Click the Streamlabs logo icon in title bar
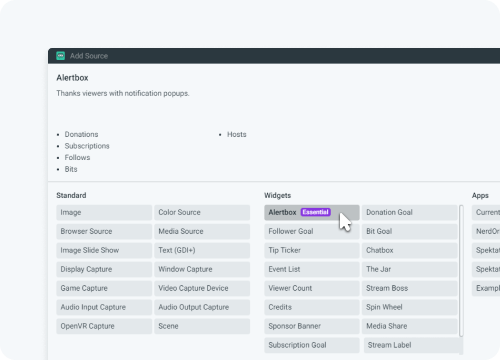Image resolution: width=500 pixels, height=360 pixels. [60, 56]
